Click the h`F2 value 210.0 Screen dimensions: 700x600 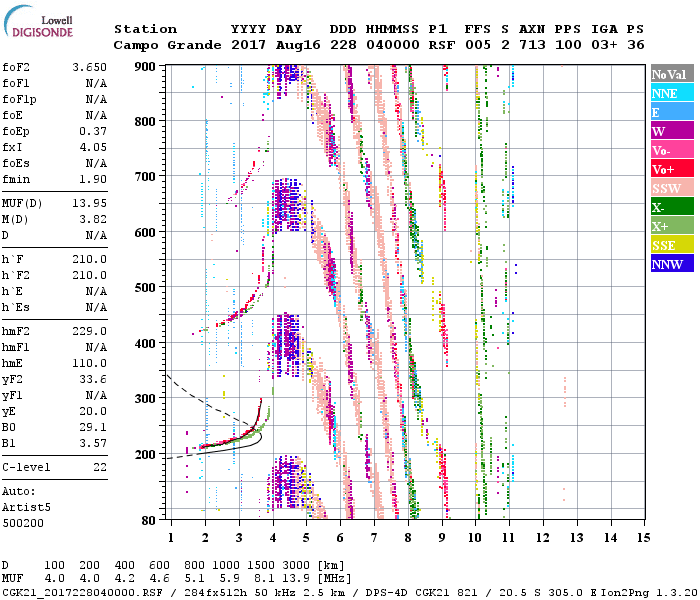(89, 275)
